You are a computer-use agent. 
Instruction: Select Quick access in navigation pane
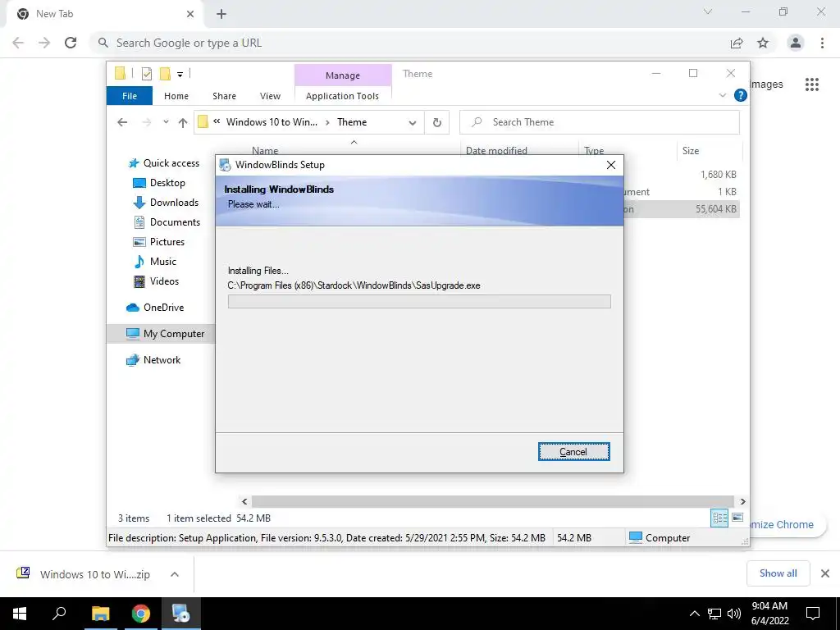coord(164,163)
